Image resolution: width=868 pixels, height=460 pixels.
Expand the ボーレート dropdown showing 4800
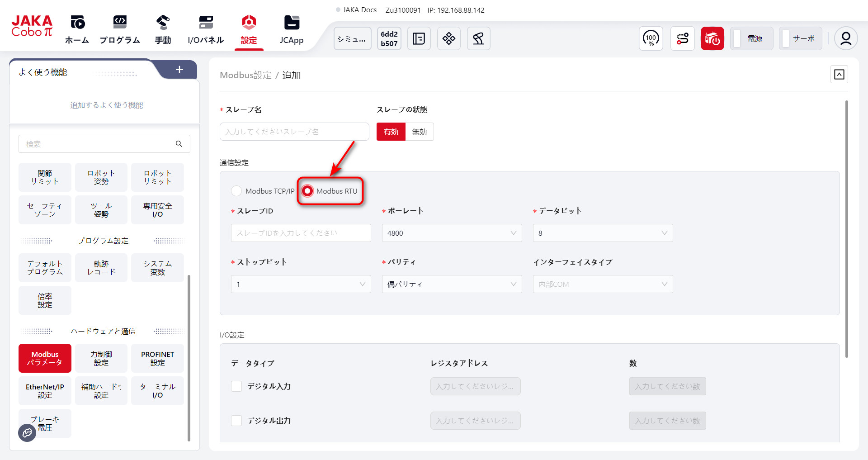452,233
